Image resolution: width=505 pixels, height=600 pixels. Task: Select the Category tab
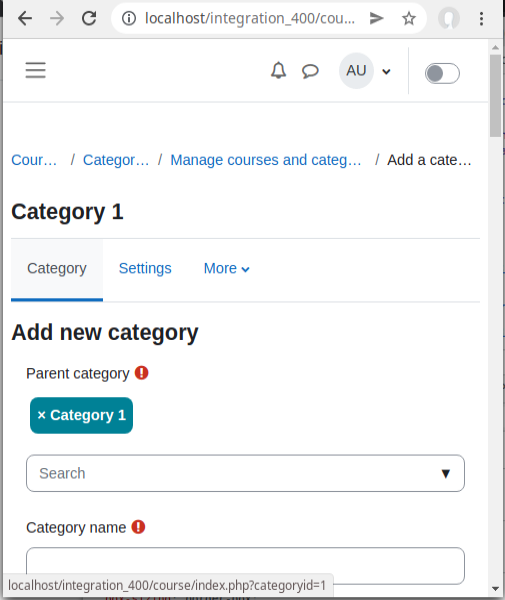point(57,269)
